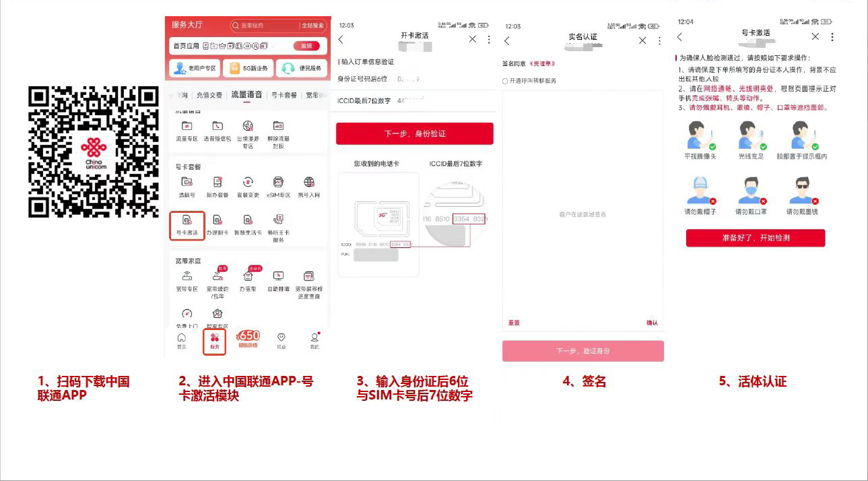This screenshot has height=481, width=868.
Task: Open 宽带专区 router icon
Action: coord(187,276)
